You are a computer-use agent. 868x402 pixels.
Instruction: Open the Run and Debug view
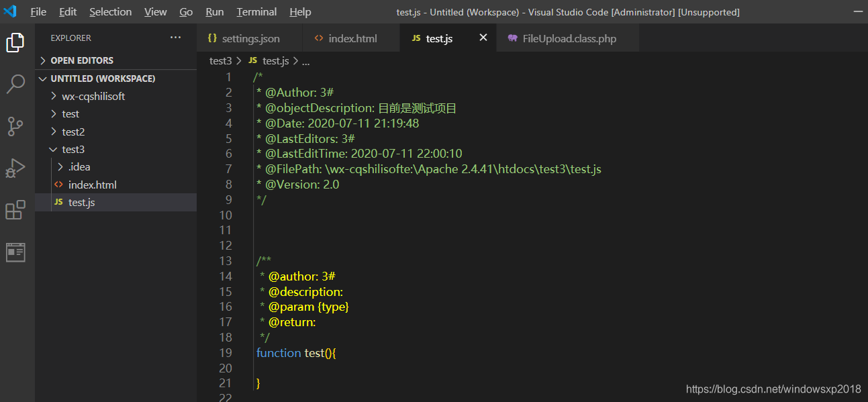[x=15, y=168]
